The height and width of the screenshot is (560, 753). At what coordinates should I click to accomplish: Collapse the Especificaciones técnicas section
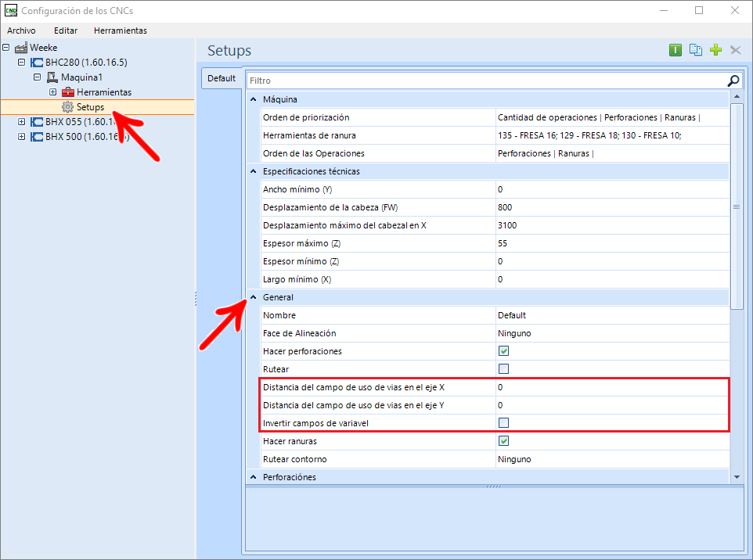pyautogui.click(x=253, y=171)
